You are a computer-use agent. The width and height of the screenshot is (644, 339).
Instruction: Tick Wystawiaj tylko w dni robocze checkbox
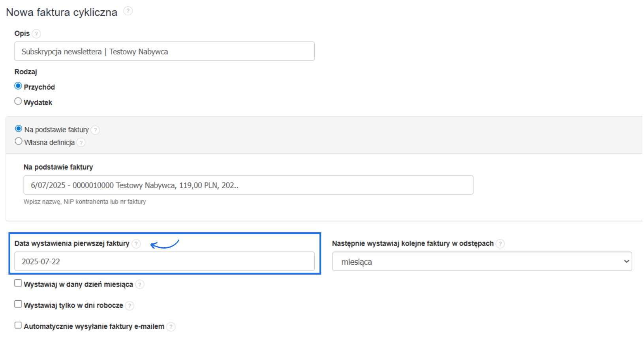tap(18, 304)
